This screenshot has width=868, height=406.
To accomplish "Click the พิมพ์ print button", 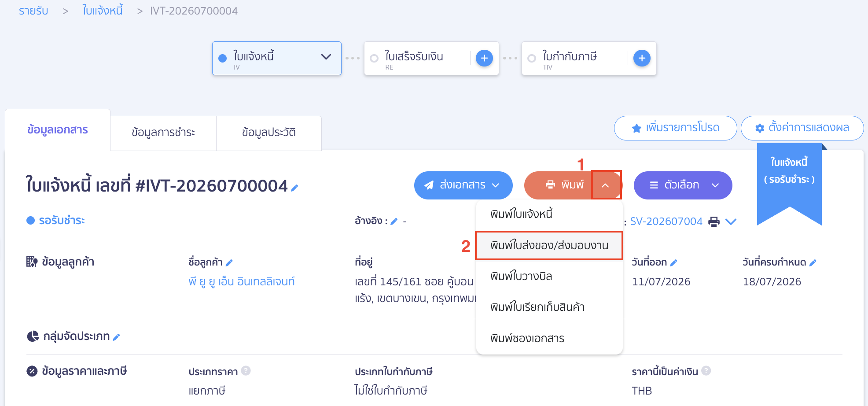I will [558, 185].
